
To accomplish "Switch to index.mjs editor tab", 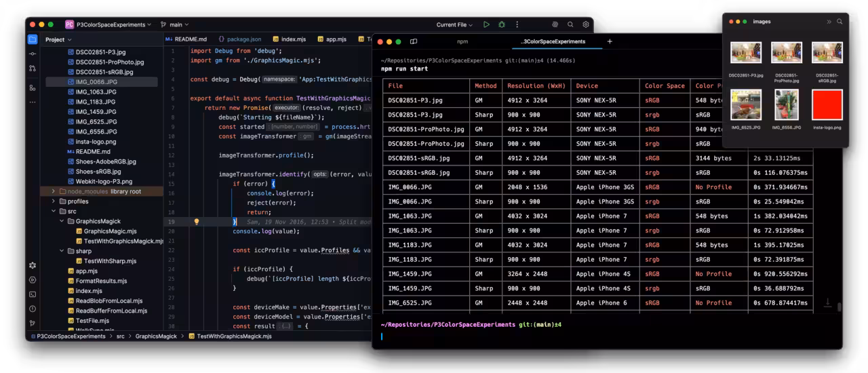I will pyautogui.click(x=289, y=39).
